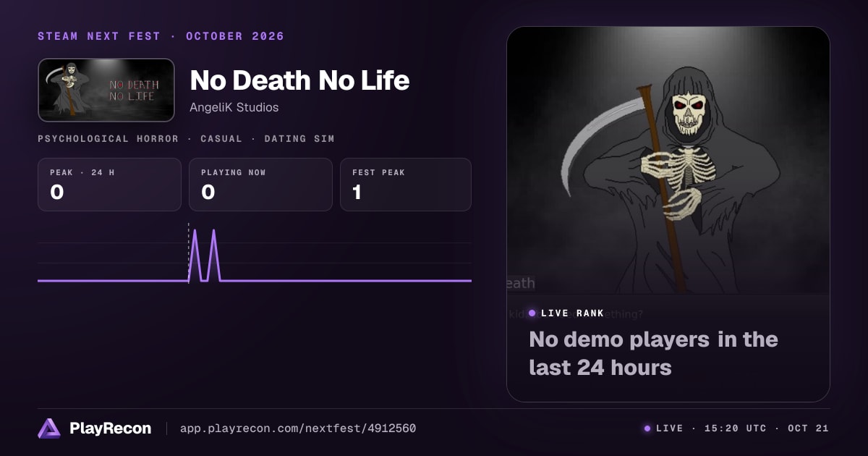Click the purple Live Rank dot indicator
868x456 pixels.
[532, 313]
